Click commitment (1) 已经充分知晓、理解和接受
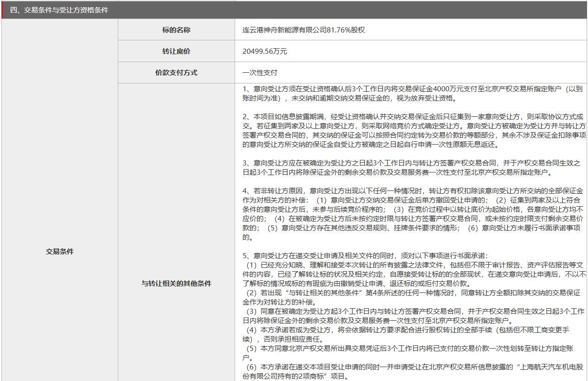Screen dimensions: 588x381 [x=414, y=274]
